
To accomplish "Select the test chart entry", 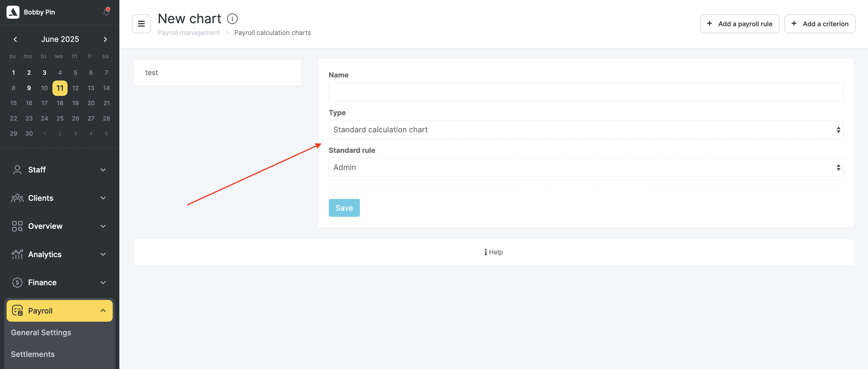I will 217,72.
